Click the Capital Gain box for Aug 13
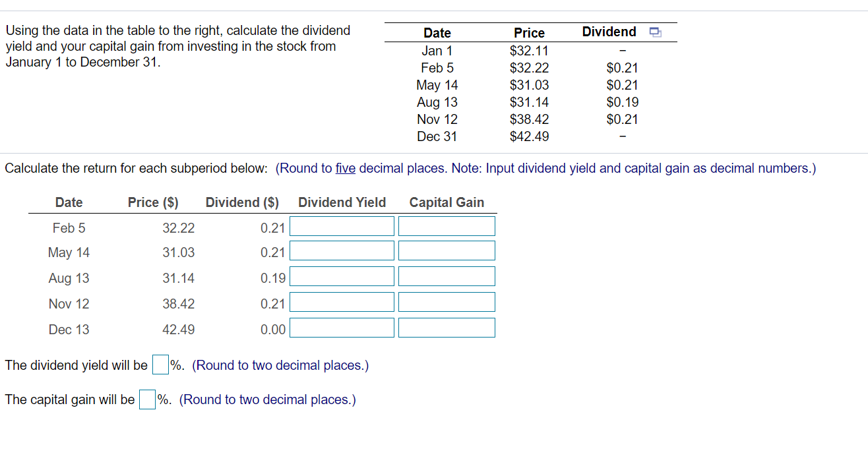The height and width of the screenshot is (472, 868). (447, 276)
